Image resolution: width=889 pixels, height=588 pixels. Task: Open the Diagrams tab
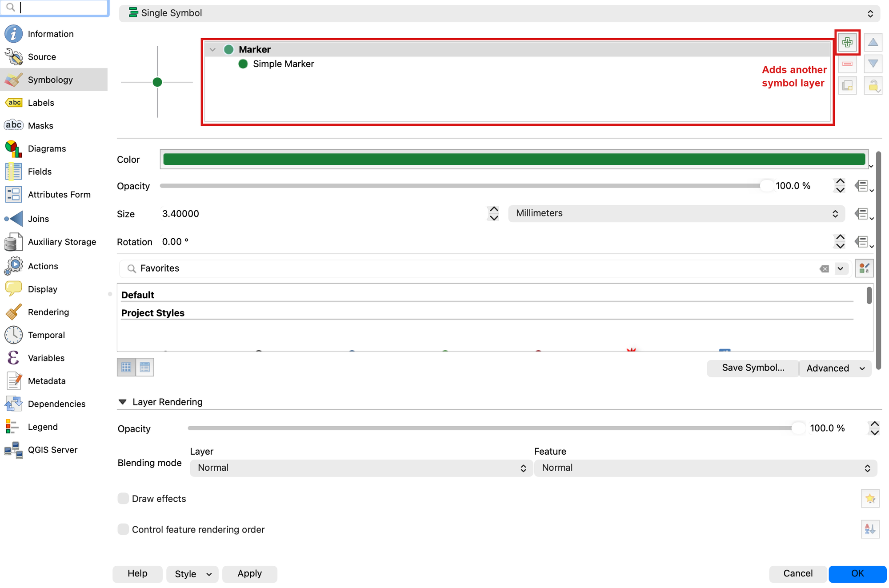pyautogui.click(x=54, y=148)
